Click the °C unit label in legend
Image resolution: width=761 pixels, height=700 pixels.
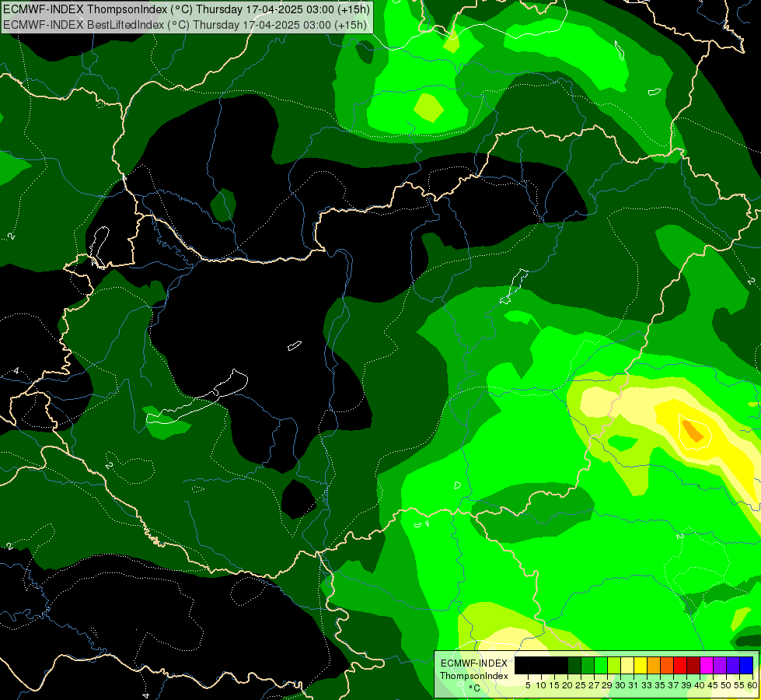coord(475,688)
